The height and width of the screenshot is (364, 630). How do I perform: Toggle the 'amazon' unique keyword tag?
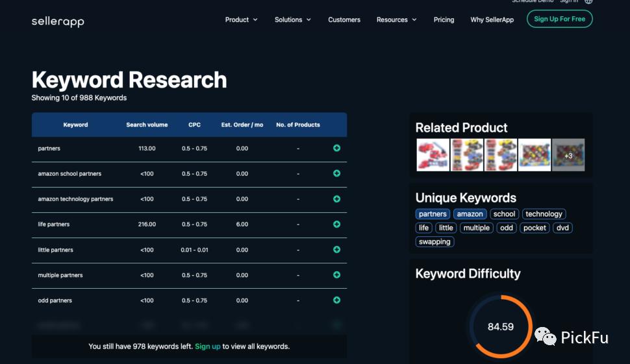point(470,214)
